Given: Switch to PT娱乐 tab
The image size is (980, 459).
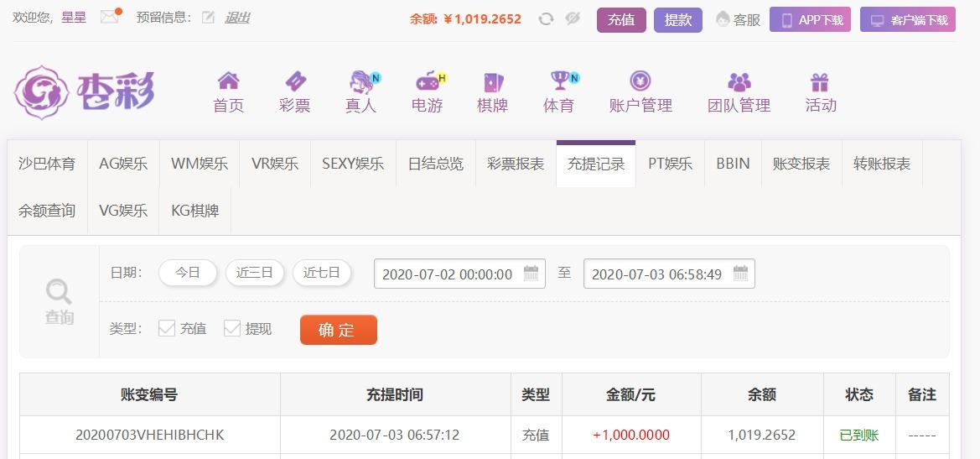Looking at the screenshot, I should point(670,164).
